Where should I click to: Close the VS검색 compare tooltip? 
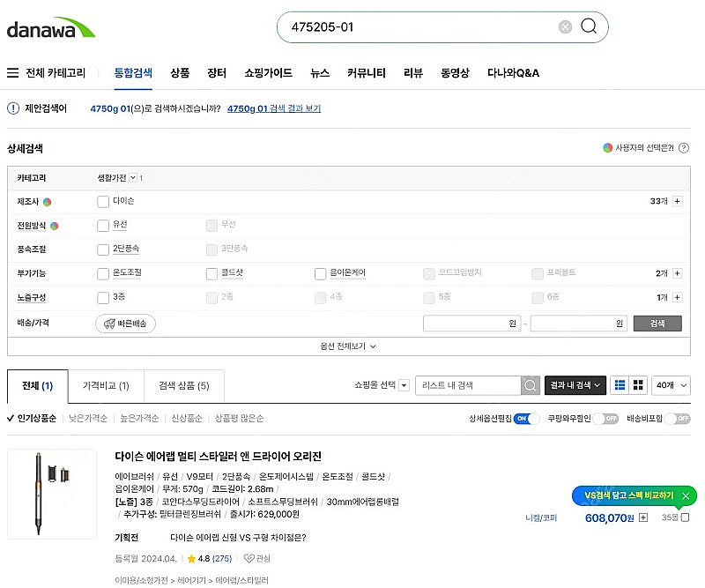[x=686, y=495]
